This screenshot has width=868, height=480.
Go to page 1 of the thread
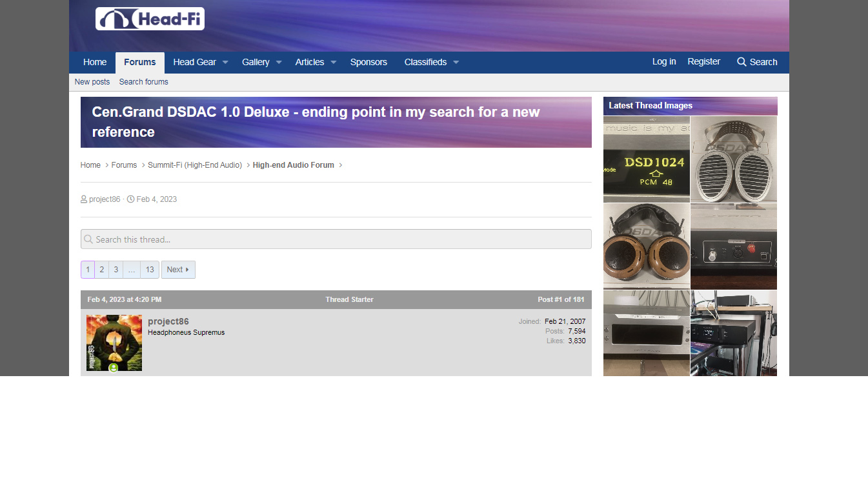click(88, 270)
